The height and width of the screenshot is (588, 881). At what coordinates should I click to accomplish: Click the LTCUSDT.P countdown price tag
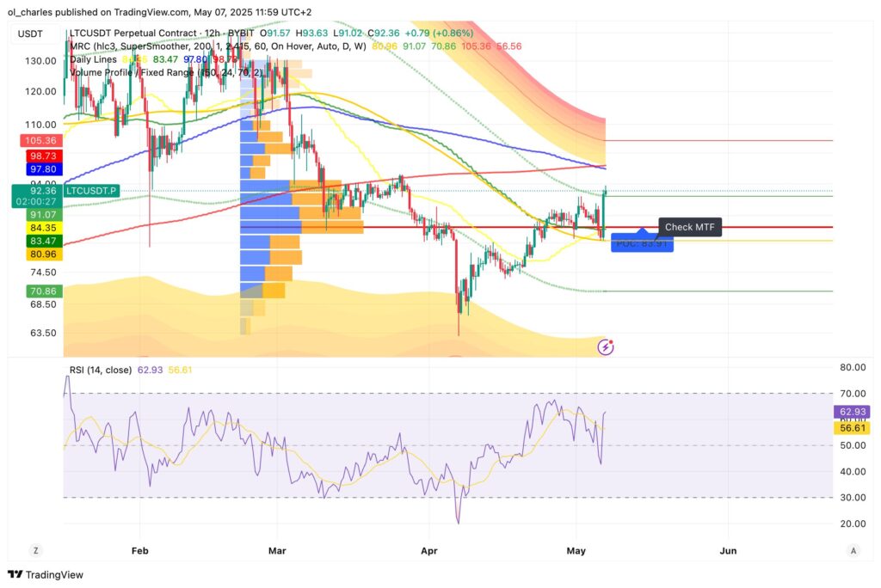pyautogui.click(x=93, y=190)
